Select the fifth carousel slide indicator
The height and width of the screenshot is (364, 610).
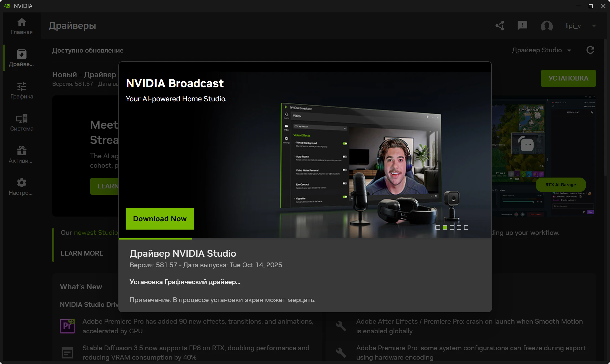pyautogui.click(x=466, y=227)
